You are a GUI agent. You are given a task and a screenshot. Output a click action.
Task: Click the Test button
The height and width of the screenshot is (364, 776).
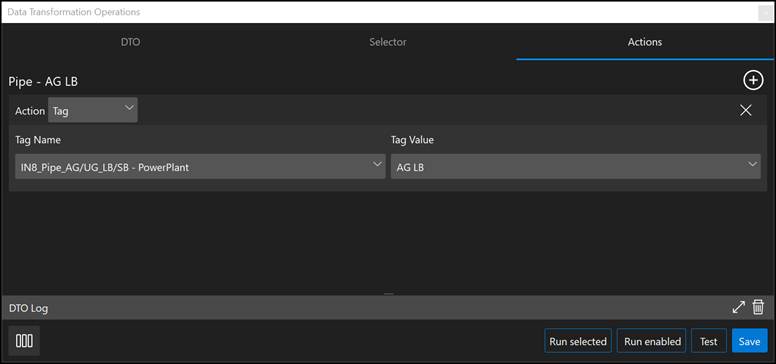(709, 341)
